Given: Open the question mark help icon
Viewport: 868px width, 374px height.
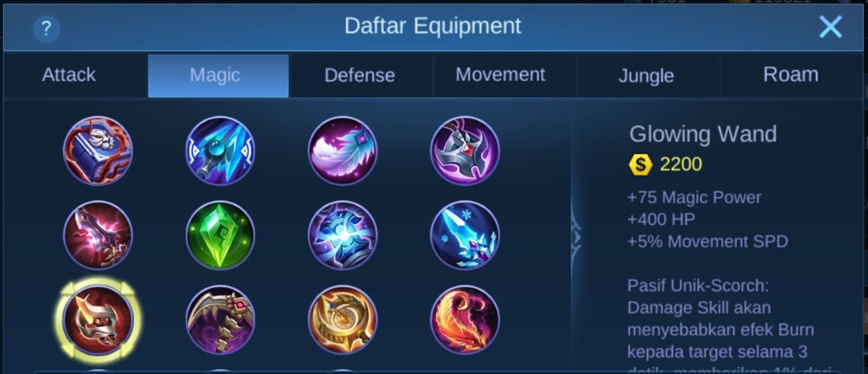Looking at the screenshot, I should 47,28.
